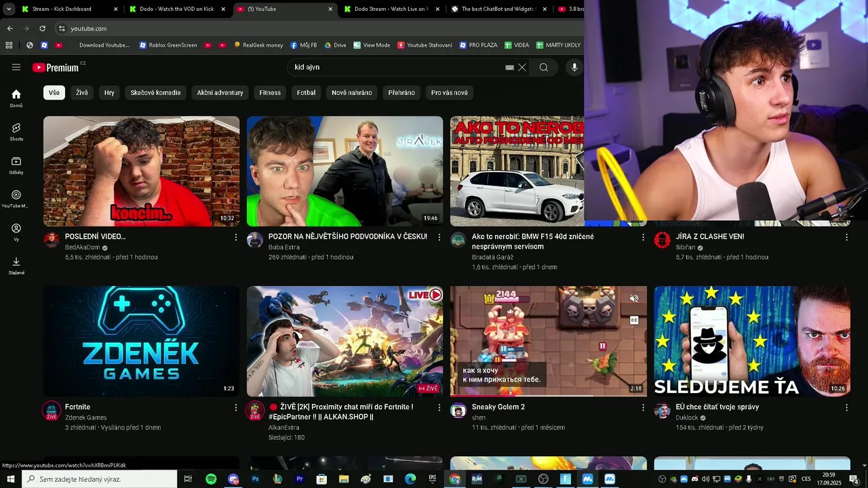Select the Hry filter chip
Viewport: 868px width, 488px height.
pyautogui.click(x=109, y=93)
